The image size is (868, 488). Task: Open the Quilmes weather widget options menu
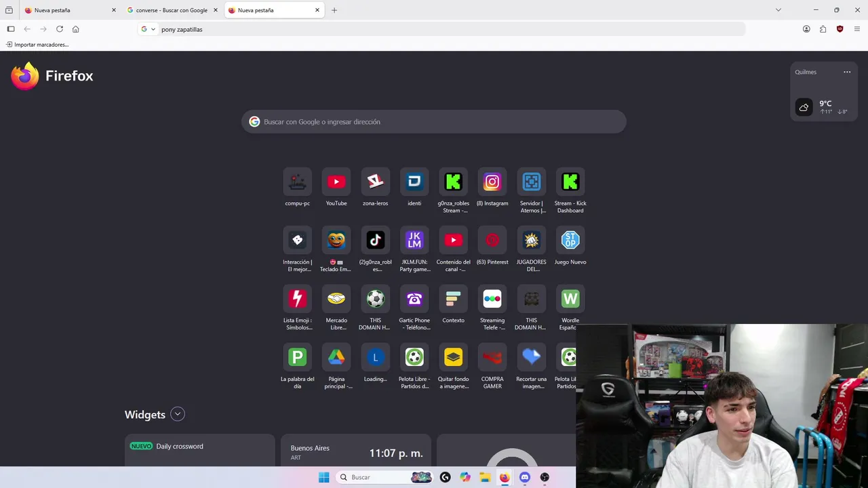847,72
